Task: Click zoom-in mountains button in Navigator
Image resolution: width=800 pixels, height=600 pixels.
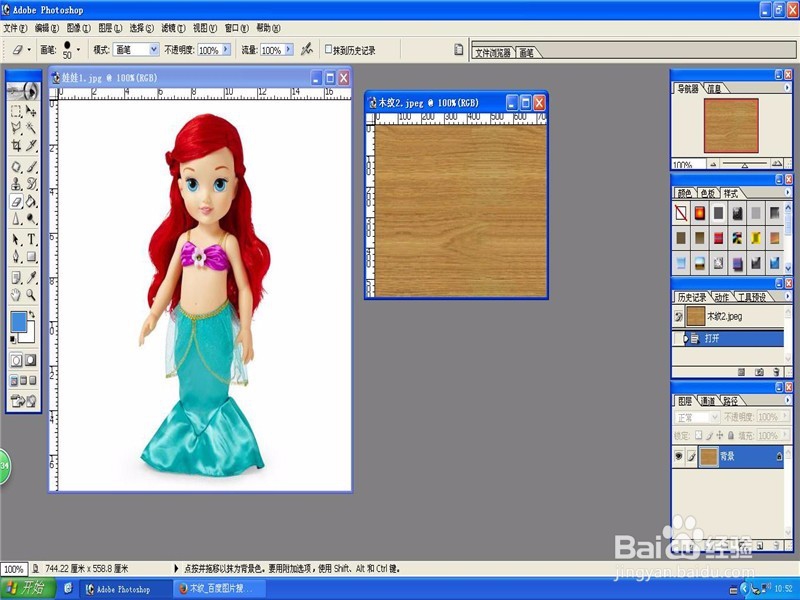Action: [777, 164]
